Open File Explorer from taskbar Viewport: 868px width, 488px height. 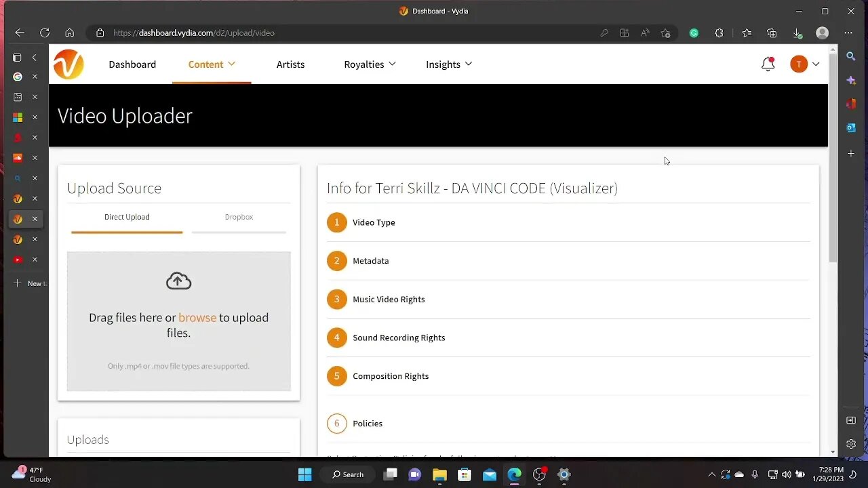[x=439, y=474]
